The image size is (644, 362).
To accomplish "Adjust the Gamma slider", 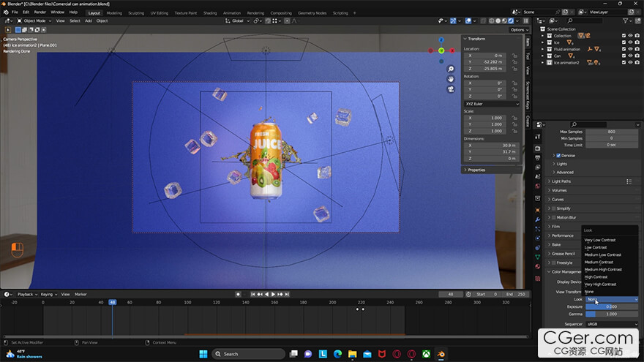I will tap(612, 314).
